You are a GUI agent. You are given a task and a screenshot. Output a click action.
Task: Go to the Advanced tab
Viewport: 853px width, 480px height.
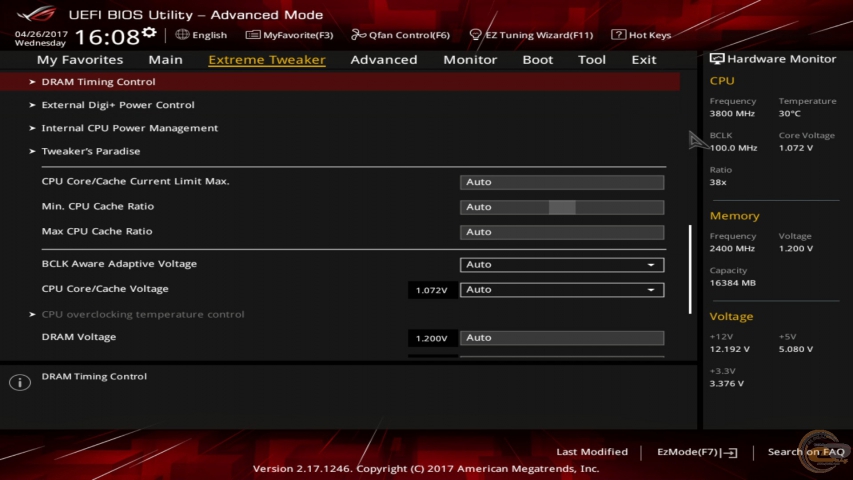384,59
